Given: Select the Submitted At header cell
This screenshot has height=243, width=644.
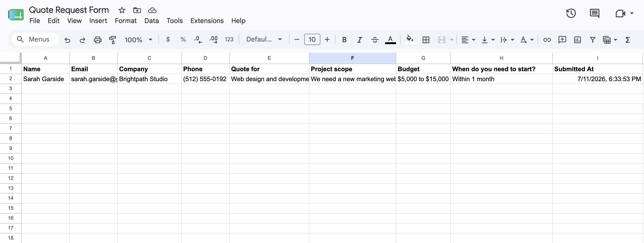Looking at the screenshot, I should click(597, 69).
